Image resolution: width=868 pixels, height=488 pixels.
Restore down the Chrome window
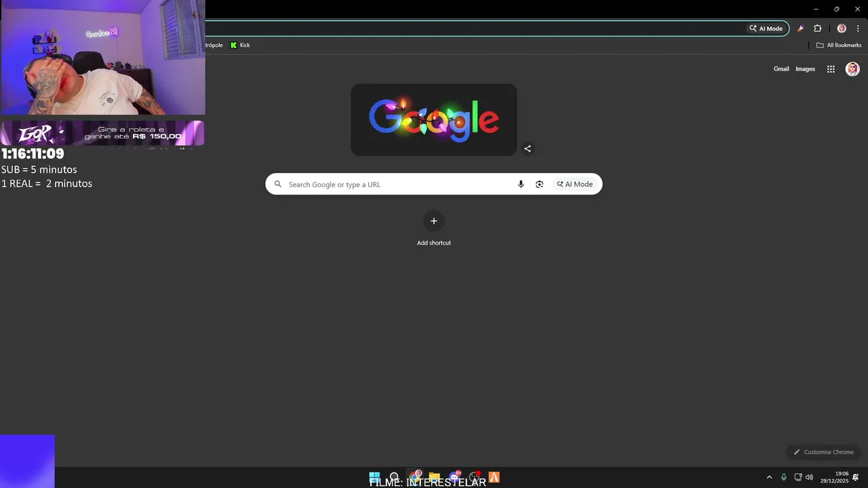tap(837, 9)
